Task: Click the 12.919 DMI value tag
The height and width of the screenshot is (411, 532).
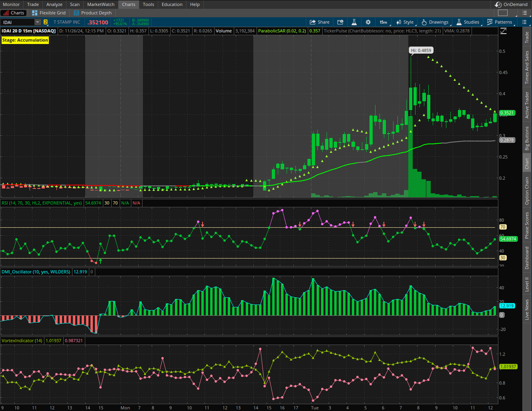Action: pos(506,305)
